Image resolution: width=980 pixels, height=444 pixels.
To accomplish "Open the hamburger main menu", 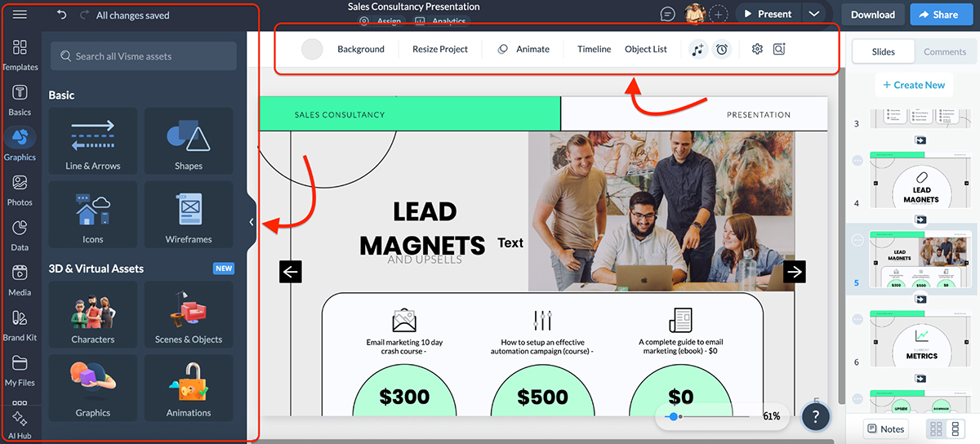I will (x=20, y=15).
